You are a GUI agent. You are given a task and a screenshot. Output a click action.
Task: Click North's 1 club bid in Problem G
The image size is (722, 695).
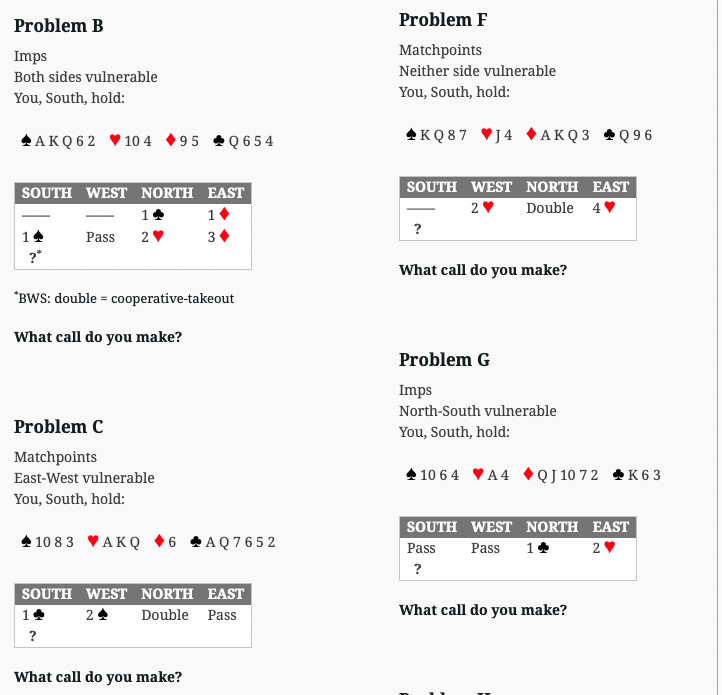click(x=537, y=548)
